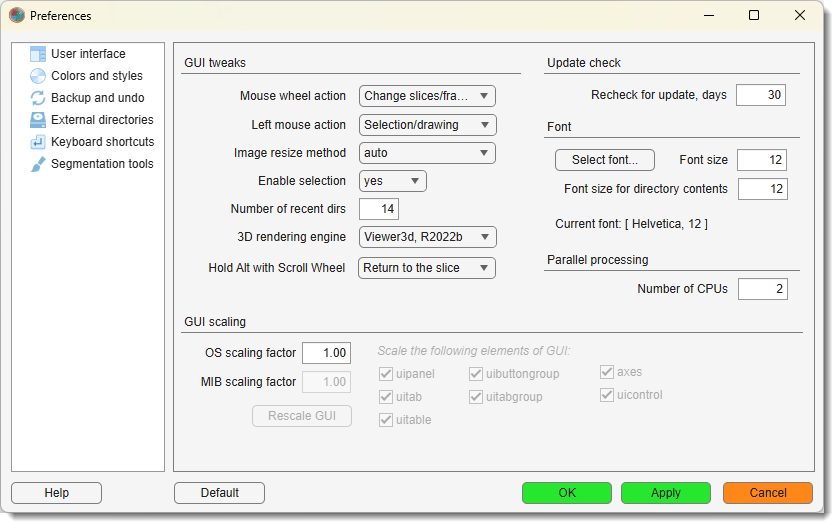Click the Colors and styles palette icon

[x=37, y=76]
